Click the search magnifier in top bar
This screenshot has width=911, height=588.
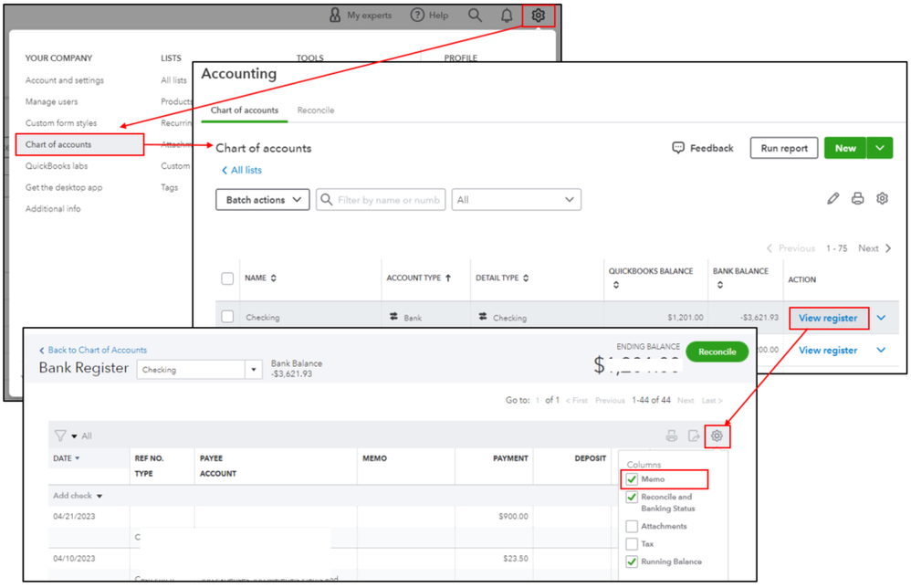(475, 16)
